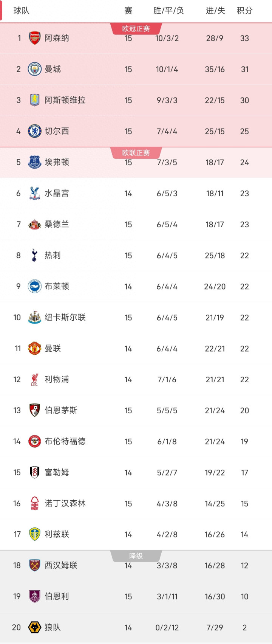Tap the Tottenham cockerel logo
Screen dimensions: 272x644
35,255
